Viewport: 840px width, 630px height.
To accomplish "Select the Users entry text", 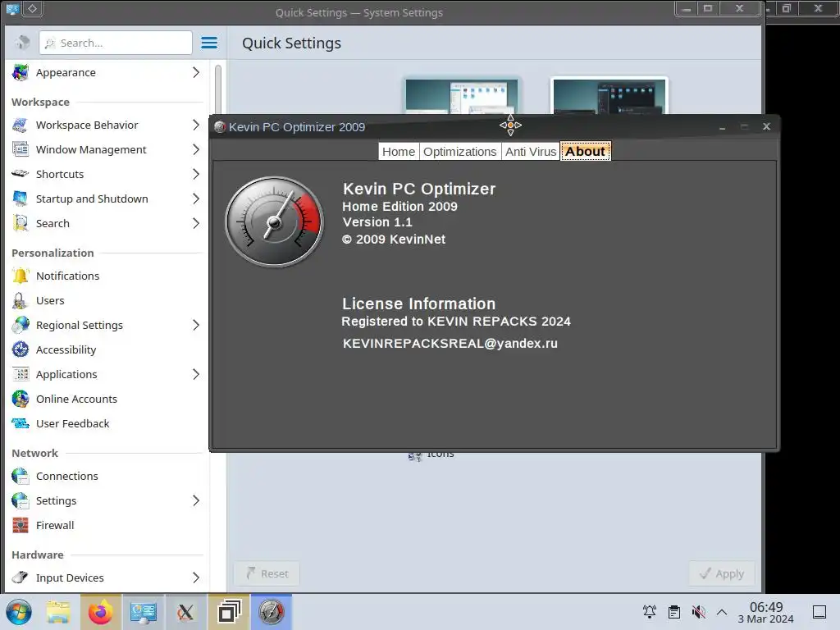I will click(x=50, y=300).
